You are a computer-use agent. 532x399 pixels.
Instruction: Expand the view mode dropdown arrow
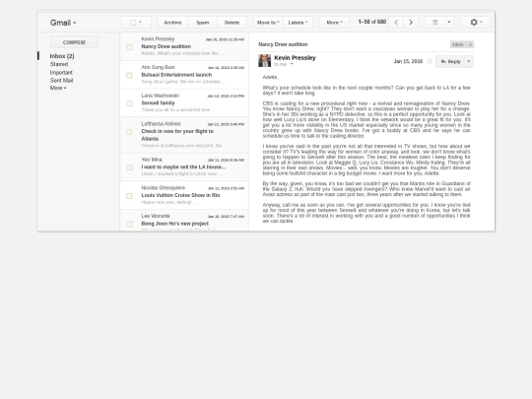pos(449,23)
